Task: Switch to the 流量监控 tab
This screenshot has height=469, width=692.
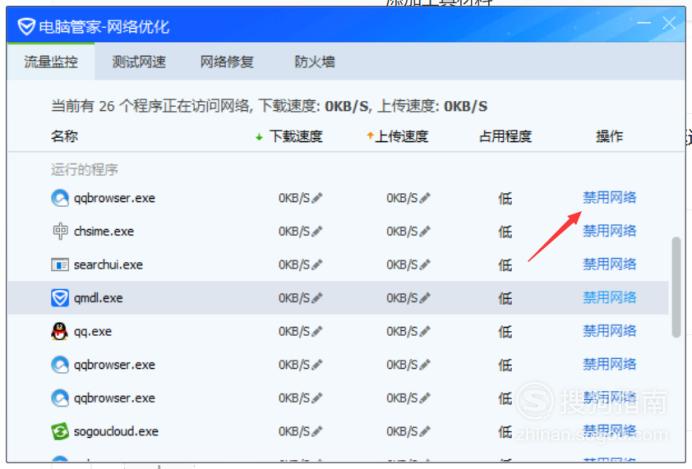Action: pos(51,62)
